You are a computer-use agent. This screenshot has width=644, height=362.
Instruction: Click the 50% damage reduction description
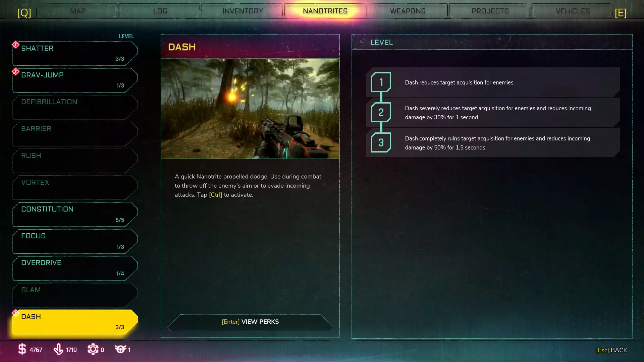coord(497,143)
